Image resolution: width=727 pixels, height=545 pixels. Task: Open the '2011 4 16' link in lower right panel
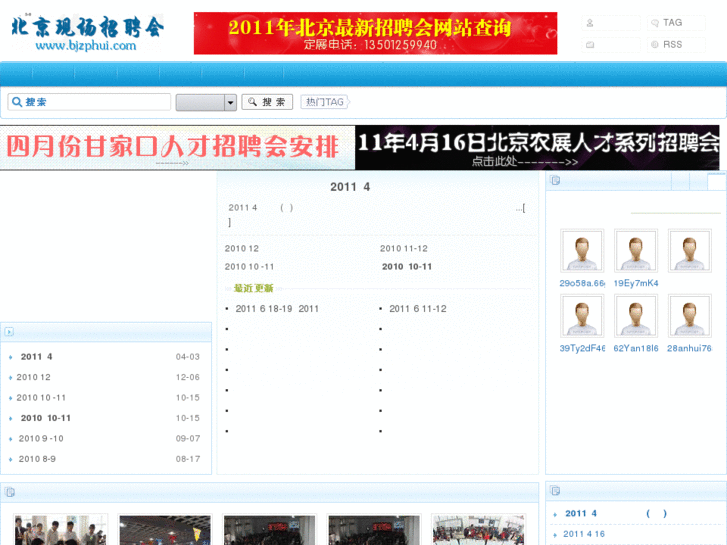click(584, 534)
